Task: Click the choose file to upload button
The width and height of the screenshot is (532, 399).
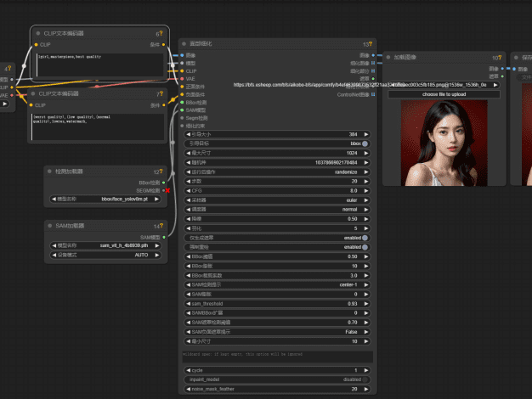Action: 444,94
